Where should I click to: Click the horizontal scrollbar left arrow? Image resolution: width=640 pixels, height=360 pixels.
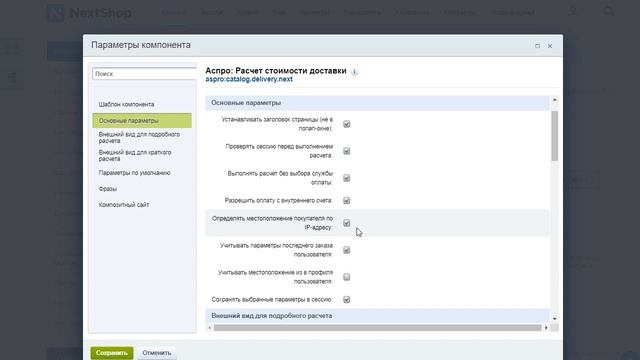[210, 328]
